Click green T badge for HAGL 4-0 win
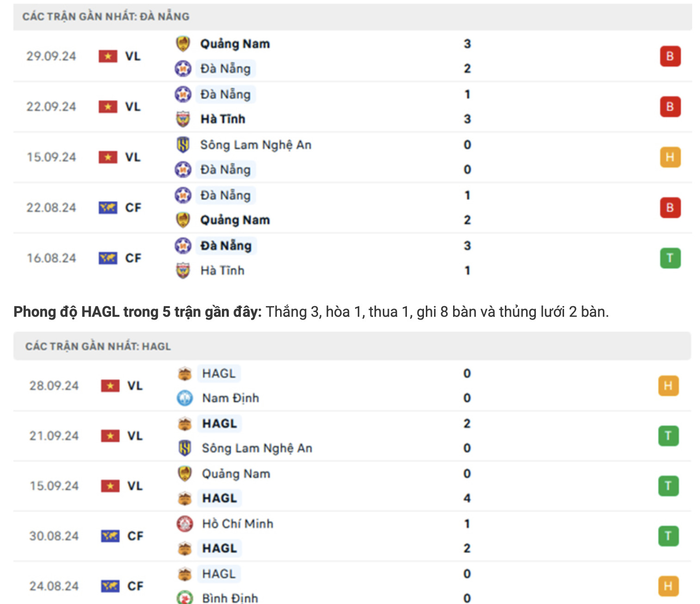This screenshot has width=700, height=604. 668,486
